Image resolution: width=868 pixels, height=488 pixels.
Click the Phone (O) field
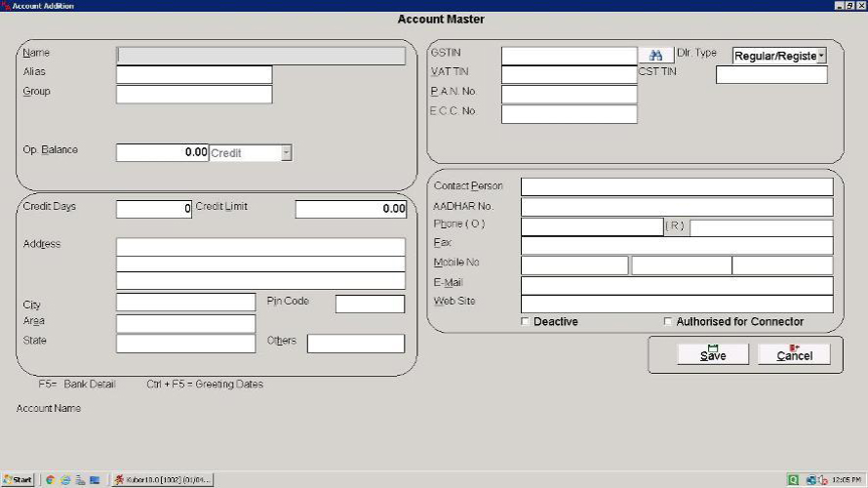(x=592, y=227)
